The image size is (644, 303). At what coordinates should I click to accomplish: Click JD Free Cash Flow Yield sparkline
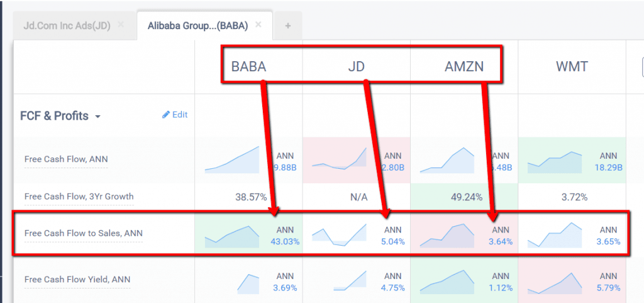[350, 281]
